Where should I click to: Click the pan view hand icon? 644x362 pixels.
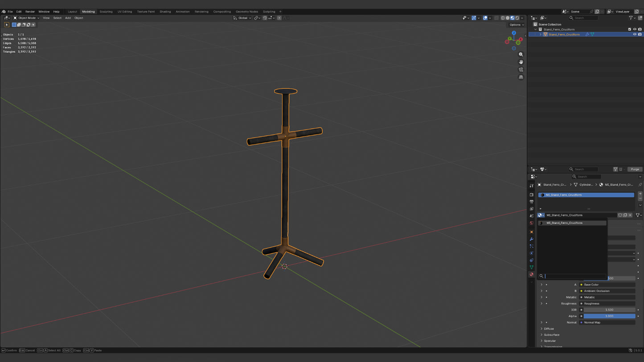(521, 62)
